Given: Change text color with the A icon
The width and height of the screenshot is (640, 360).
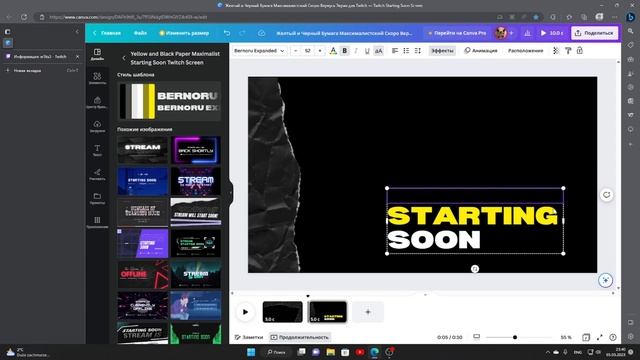Looking at the screenshot, I should point(333,51).
